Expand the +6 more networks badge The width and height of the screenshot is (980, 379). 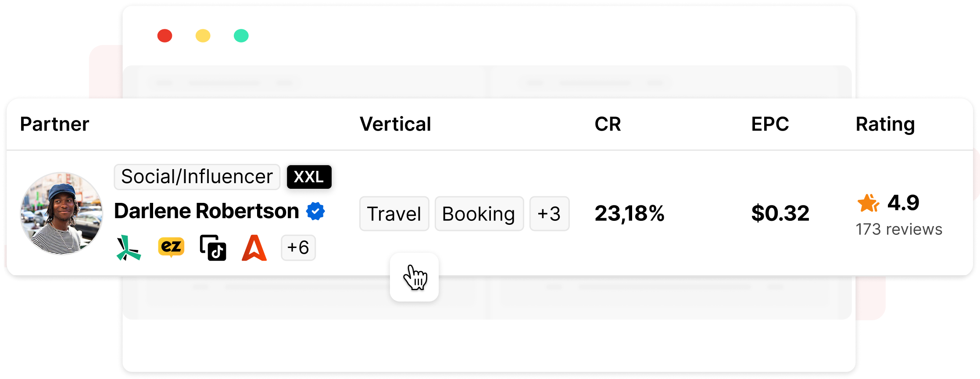tap(298, 248)
